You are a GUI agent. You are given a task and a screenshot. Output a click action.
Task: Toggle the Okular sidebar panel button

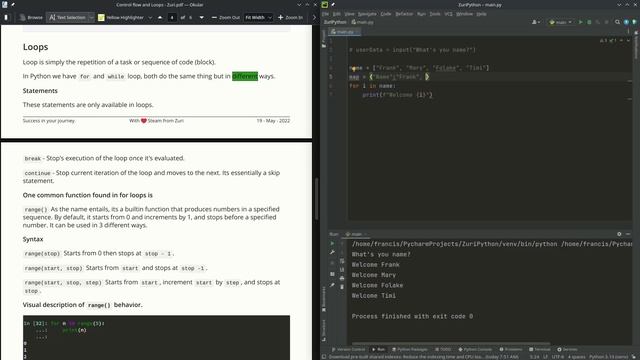(6, 18)
